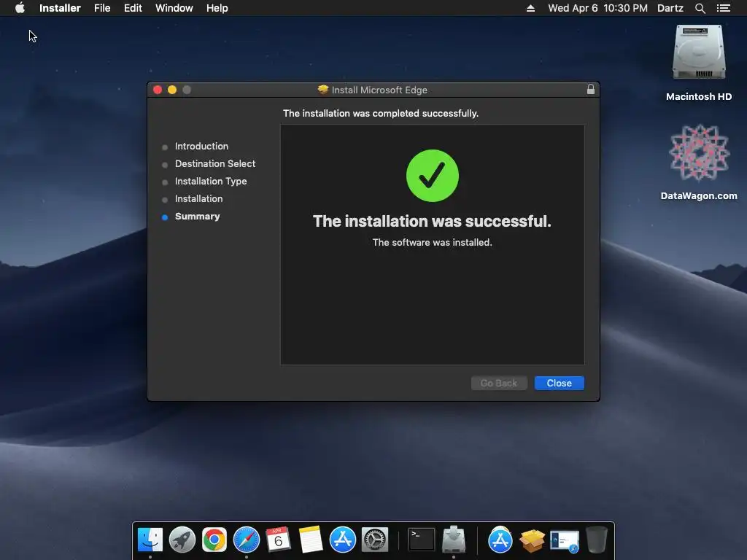This screenshot has width=747, height=560.
Task: Click the Installer drive icon in Dock
Action: point(454,540)
